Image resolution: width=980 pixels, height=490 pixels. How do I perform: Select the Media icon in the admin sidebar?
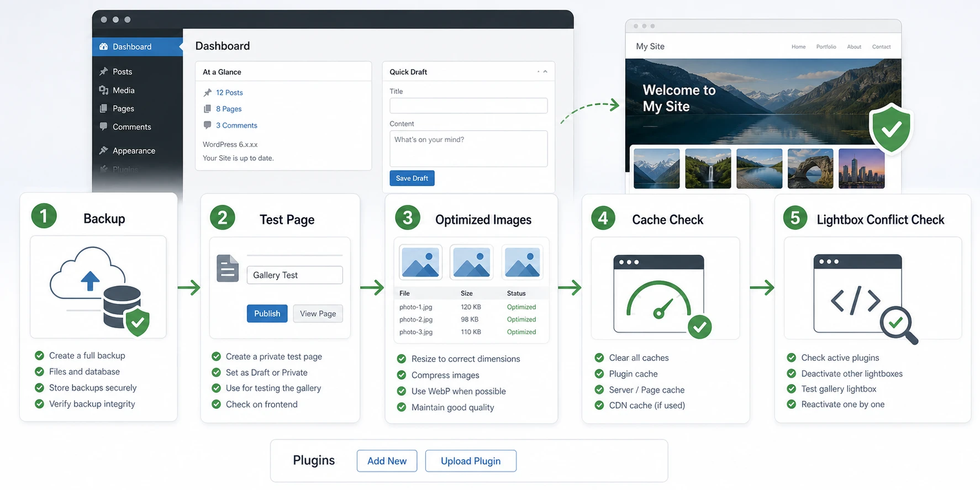pos(103,90)
